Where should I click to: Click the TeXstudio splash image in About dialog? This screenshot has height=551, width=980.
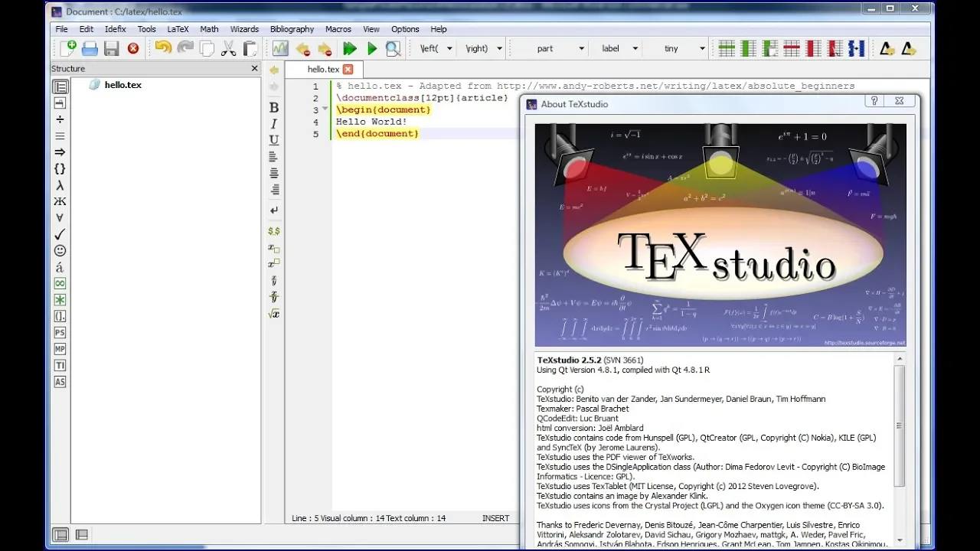click(720, 236)
